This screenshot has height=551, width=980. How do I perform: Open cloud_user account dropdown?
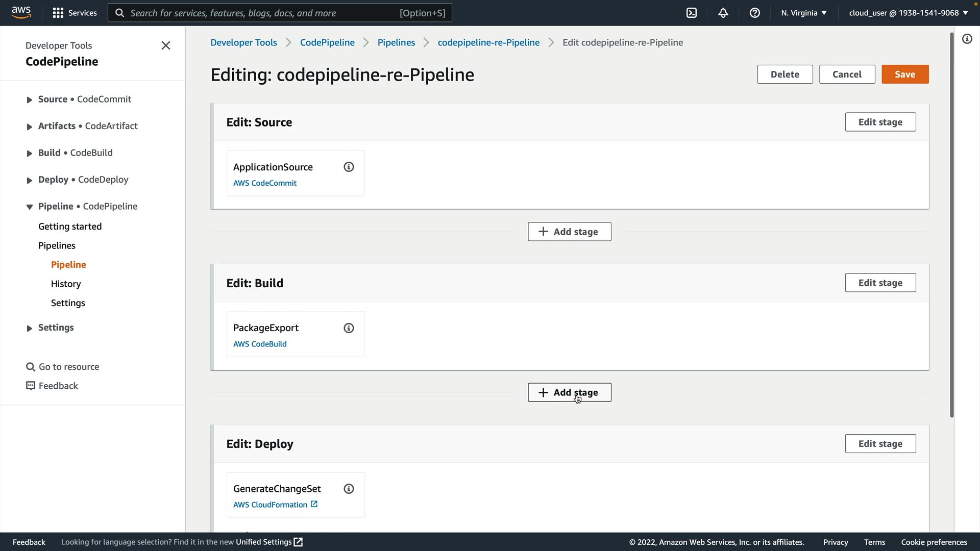point(909,13)
